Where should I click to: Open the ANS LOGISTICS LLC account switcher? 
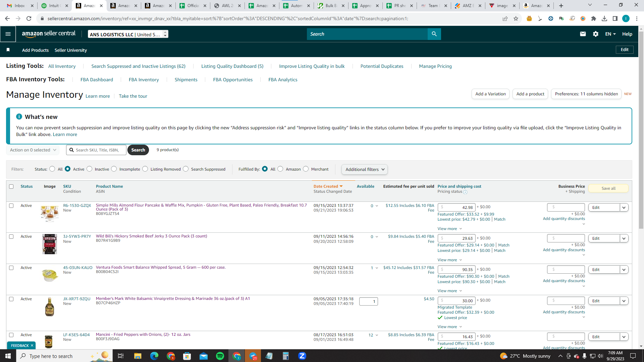128,34
